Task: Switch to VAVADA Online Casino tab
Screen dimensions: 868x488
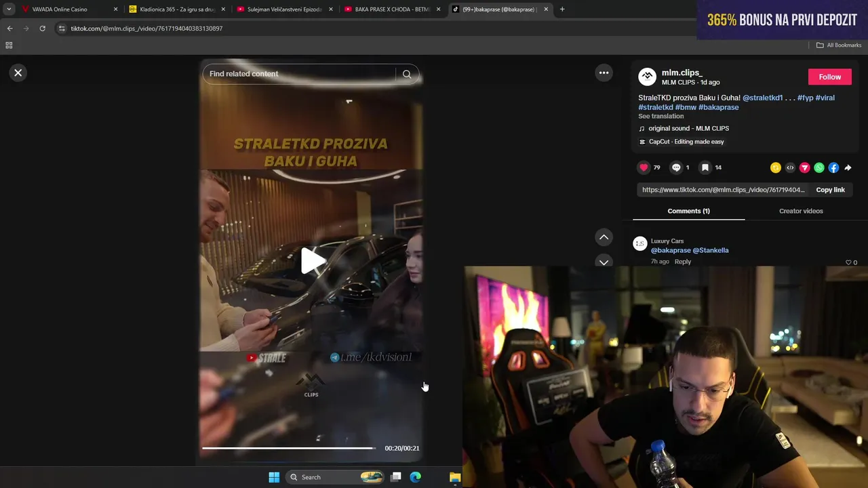Action: coord(60,9)
